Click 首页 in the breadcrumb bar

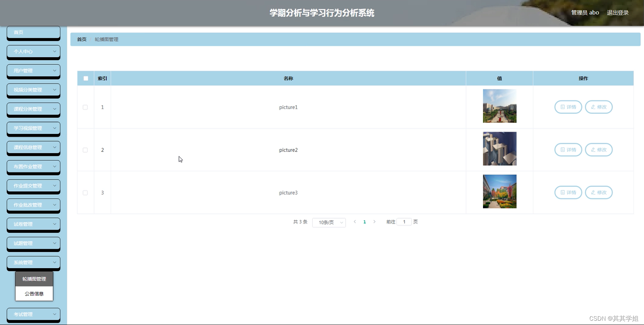coord(81,39)
